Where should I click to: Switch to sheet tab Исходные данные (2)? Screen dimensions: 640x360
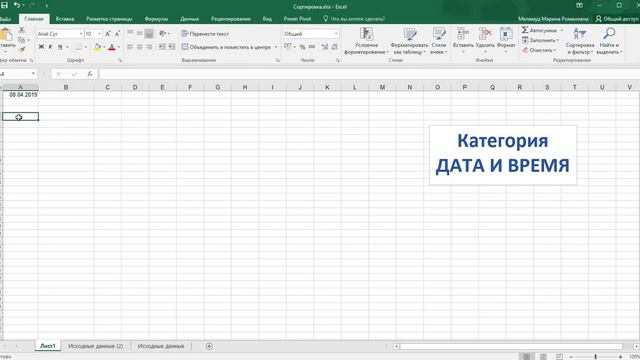coord(96,346)
